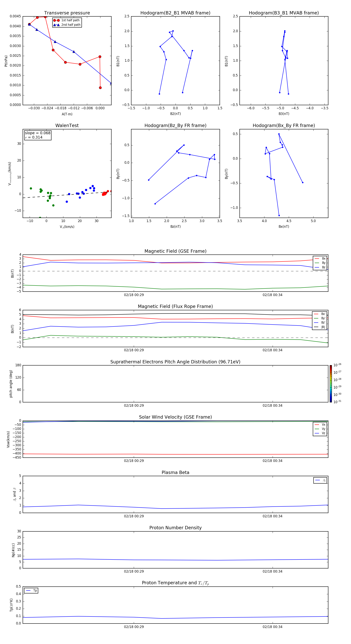This screenshot has height=644, width=351.
Task: Click '02/18 00:29' tick under Proton Temperature plot
Action: pos(134,627)
